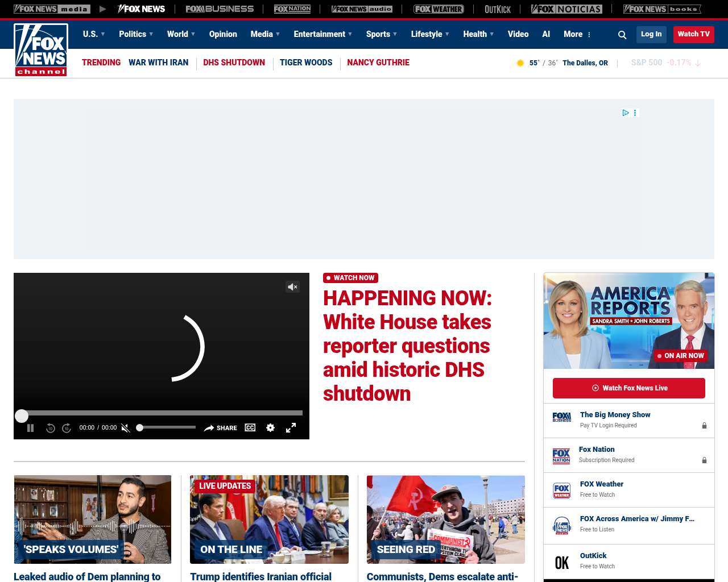Unmute using the video's top-right speaker
728x582 pixels.
click(292, 287)
